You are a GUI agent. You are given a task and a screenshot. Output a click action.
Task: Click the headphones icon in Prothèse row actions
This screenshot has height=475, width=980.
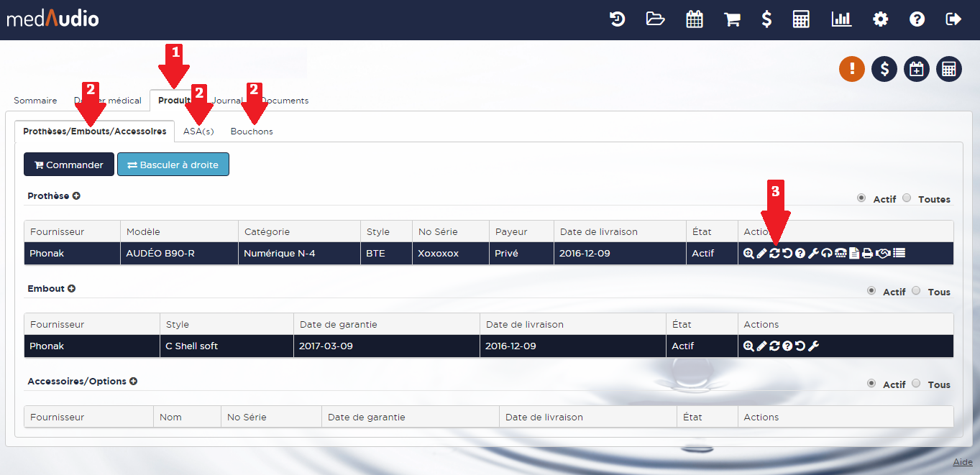[x=827, y=254]
